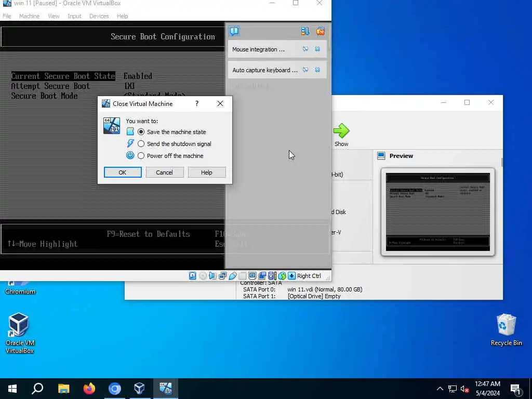Click the Auto capture keyboard notification text
The height and width of the screenshot is (399, 532).
[x=264, y=70]
